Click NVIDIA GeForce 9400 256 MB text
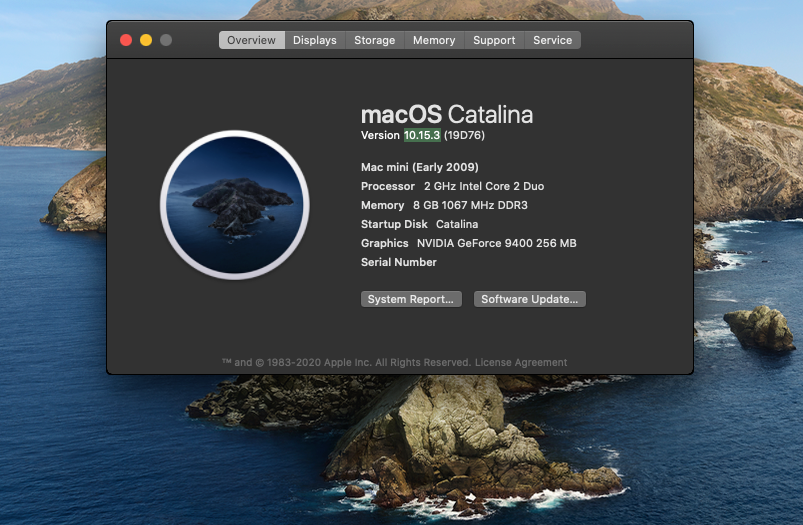The height and width of the screenshot is (525, 803). click(x=497, y=243)
